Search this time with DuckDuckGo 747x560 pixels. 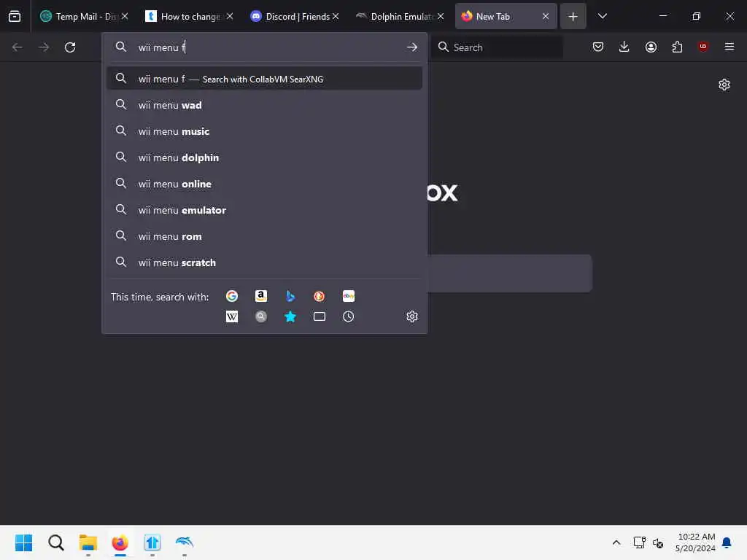(320, 296)
